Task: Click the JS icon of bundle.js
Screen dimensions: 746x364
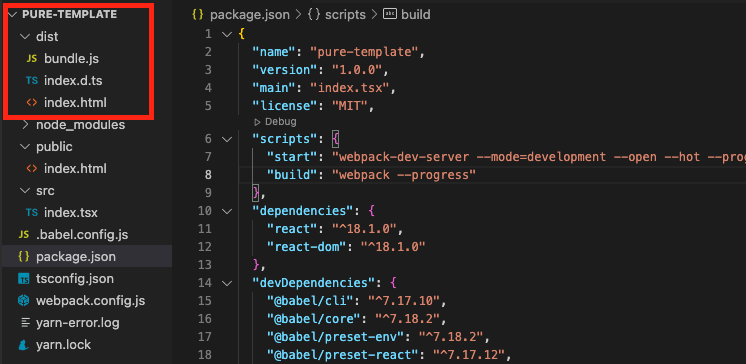Action: pyautogui.click(x=31, y=59)
